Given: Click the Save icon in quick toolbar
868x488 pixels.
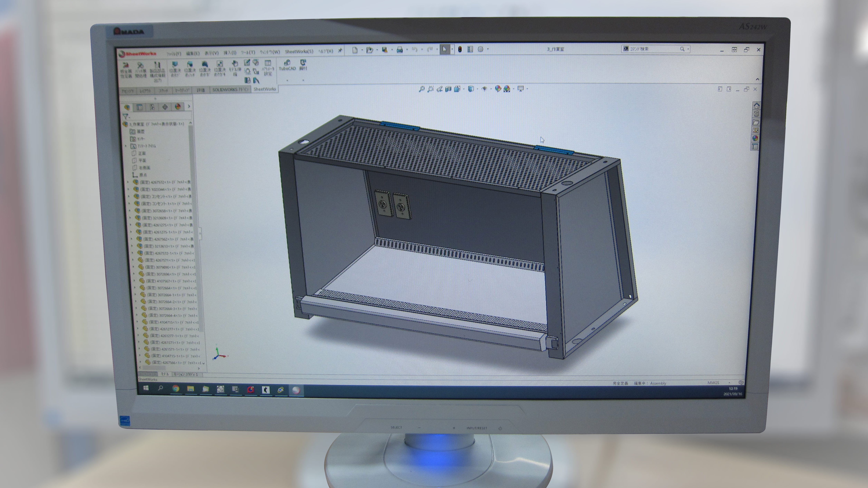Looking at the screenshot, I should [384, 50].
